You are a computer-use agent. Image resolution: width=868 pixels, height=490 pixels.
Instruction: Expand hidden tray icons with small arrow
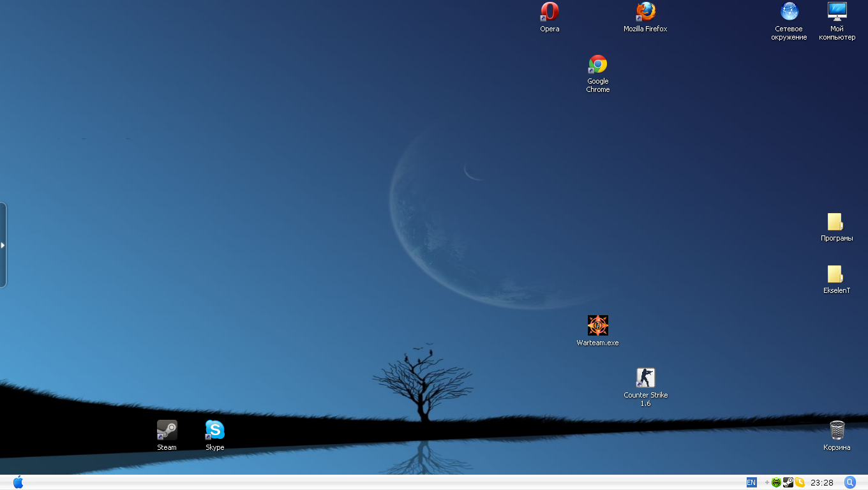coord(767,482)
